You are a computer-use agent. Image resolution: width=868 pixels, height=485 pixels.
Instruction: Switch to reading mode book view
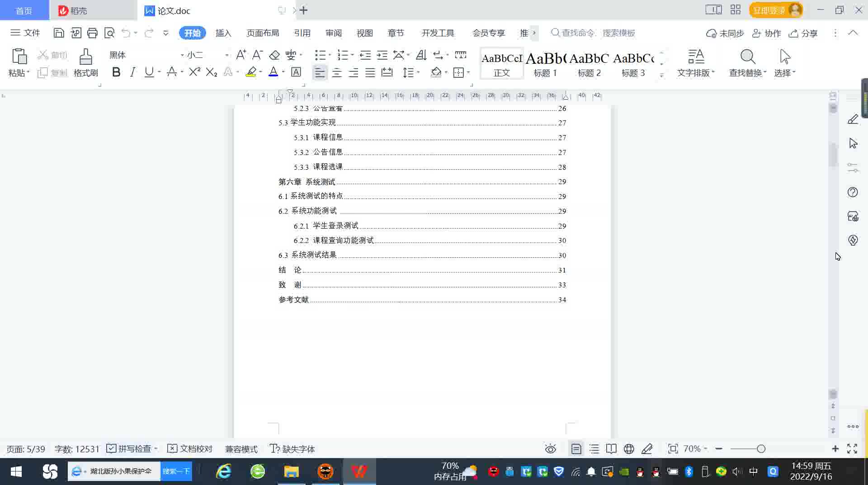point(611,449)
